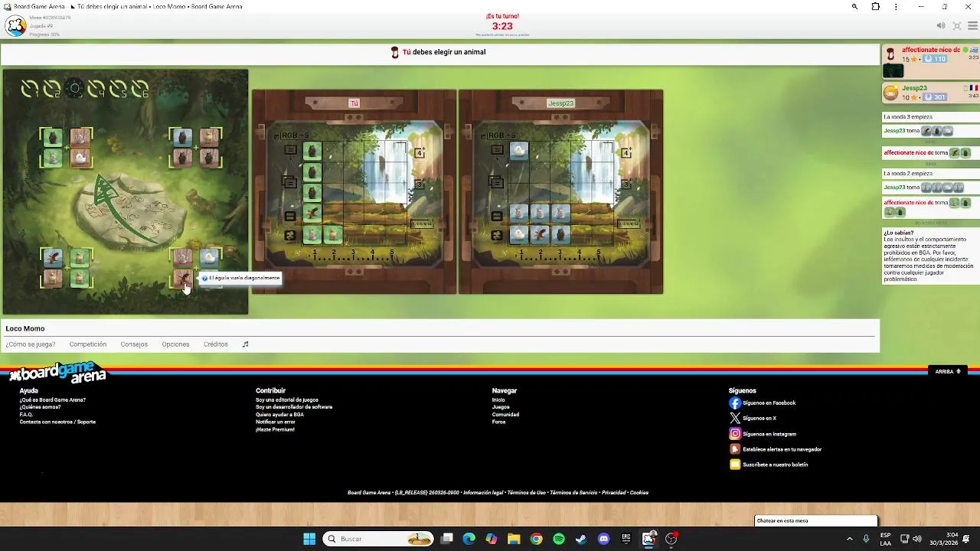Click round 5 marker on the forest board
The width and height of the screenshot is (980, 551).
tap(118, 89)
